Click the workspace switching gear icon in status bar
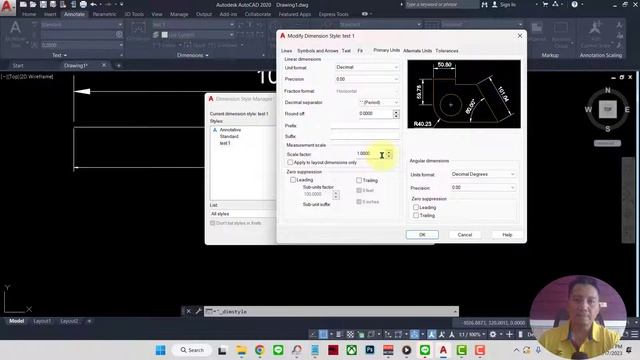Viewport: 640px width, 360px height. [x=493, y=334]
